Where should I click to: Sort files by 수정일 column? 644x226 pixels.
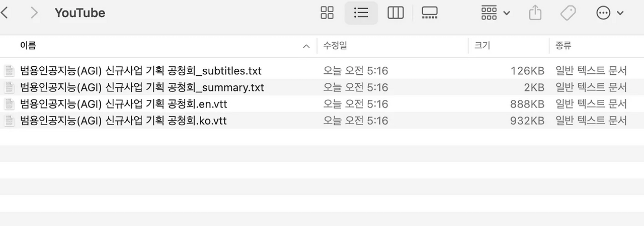tap(335, 46)
